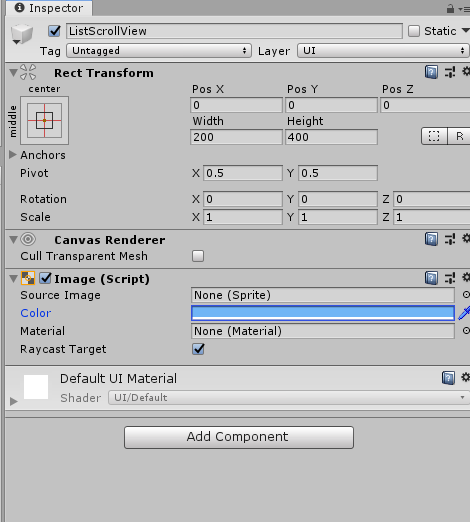Click the Rect Transform header title

pos(104,73)
